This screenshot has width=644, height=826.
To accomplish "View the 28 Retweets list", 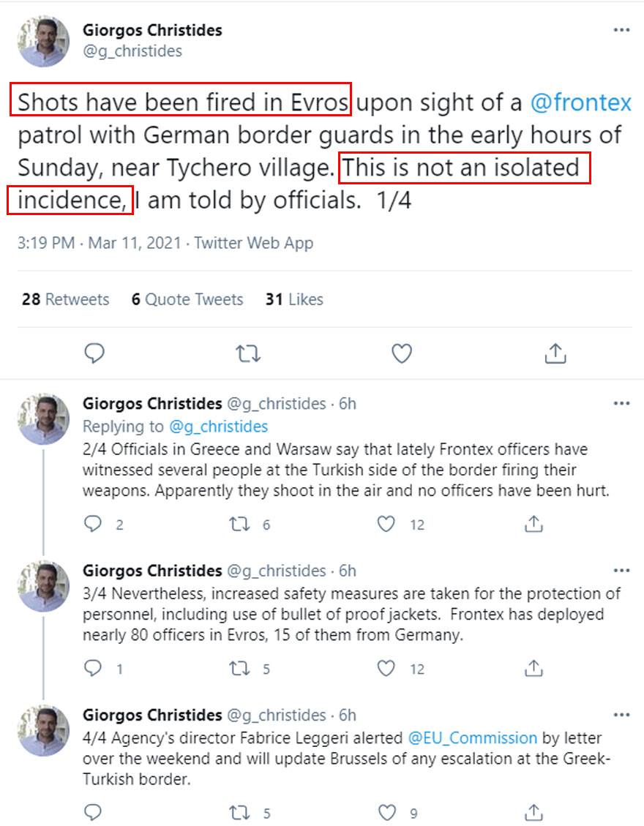I will [65, 299].
